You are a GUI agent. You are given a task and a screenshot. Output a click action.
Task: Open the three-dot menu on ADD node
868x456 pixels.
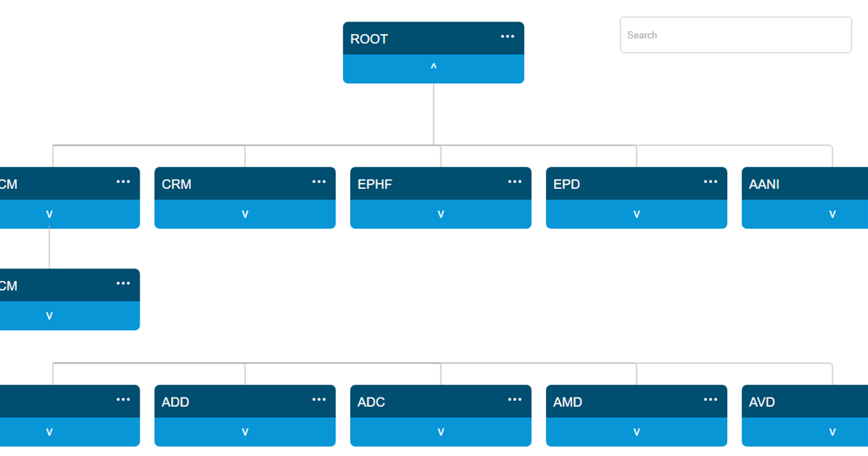[319, 400]
